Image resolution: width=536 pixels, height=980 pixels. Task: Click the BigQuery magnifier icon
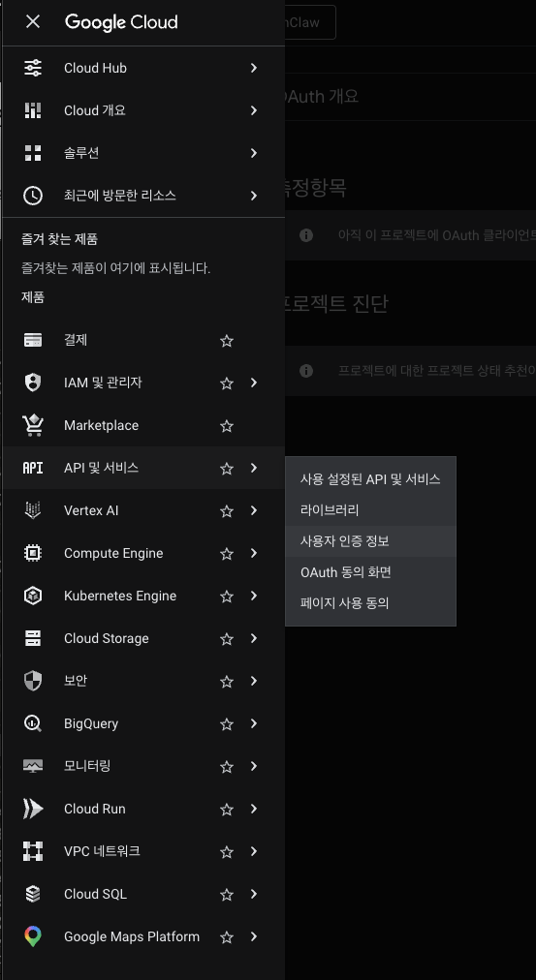click(33, 723)
